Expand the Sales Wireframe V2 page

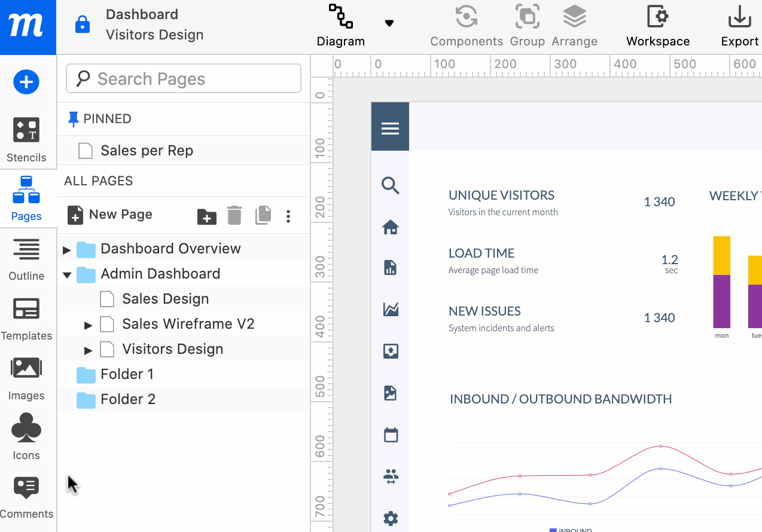[89, 325]
